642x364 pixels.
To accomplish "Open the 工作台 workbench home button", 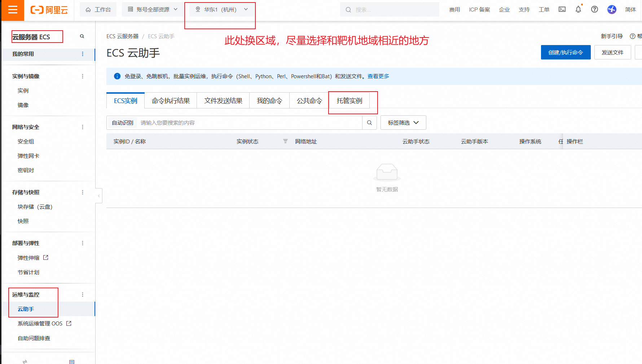I will click(98, 10).
